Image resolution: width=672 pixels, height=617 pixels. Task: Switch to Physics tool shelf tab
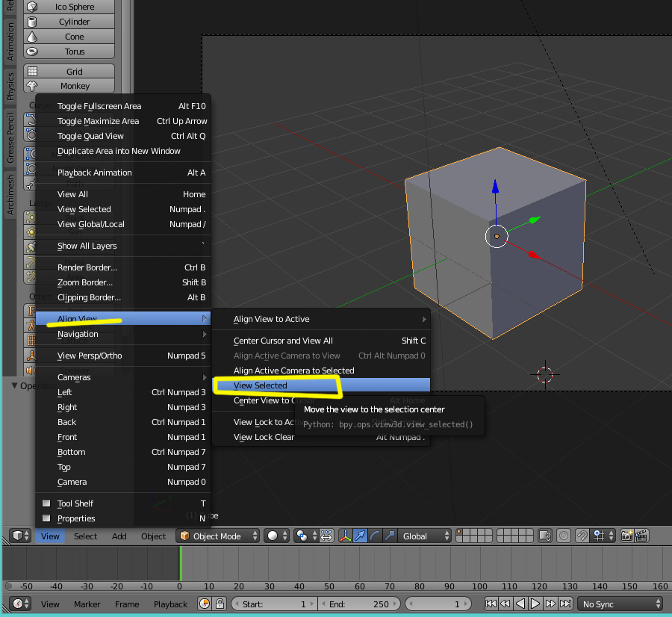pos(10,87)
